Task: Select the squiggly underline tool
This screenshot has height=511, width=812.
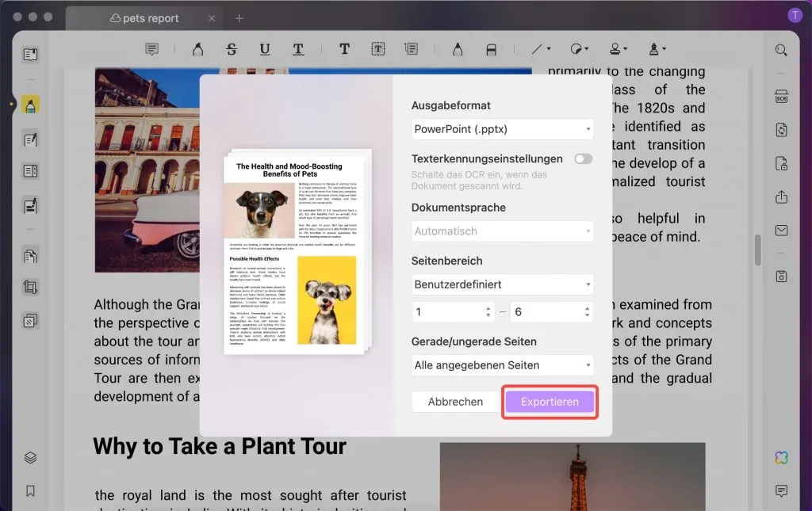Action: [x=299, y=48]
